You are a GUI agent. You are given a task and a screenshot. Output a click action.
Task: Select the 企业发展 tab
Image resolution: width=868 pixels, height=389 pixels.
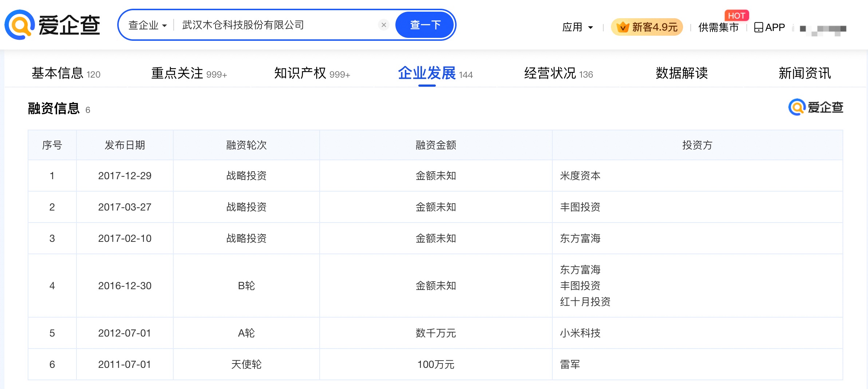pos(435,73)
